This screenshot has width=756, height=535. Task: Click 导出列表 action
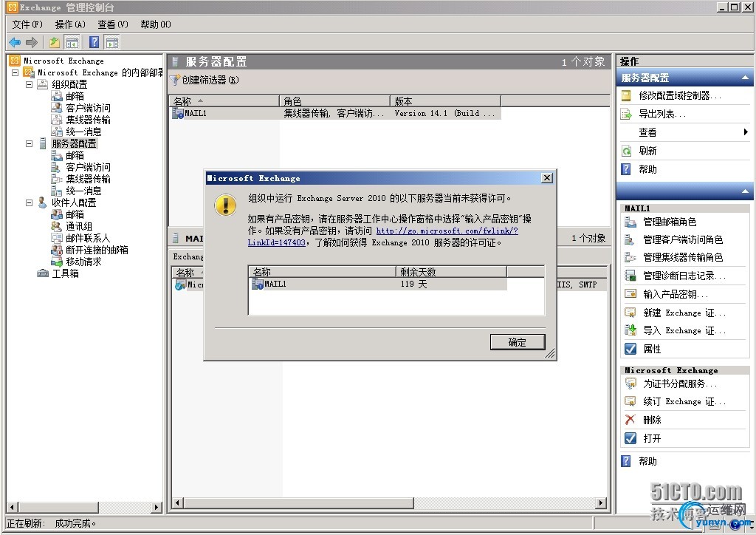[662, 115]
